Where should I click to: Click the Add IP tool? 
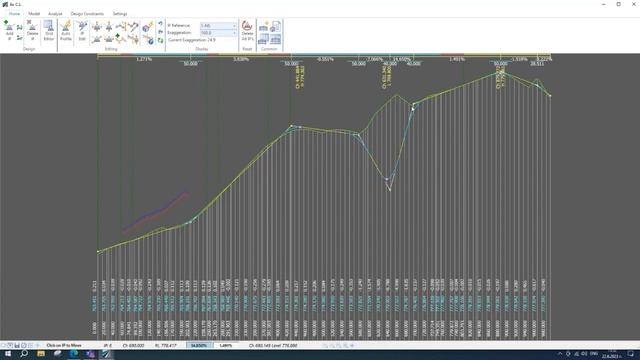point(9,31)
